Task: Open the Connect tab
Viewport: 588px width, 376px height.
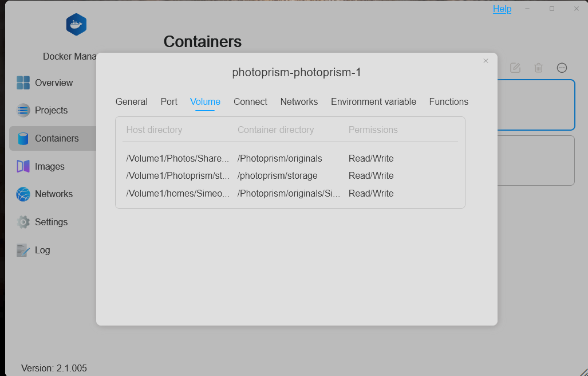Action: [x=251, y=101]
